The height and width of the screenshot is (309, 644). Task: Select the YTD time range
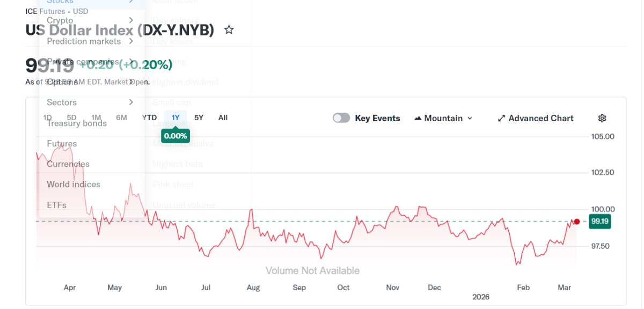click(x=149, y=117)
